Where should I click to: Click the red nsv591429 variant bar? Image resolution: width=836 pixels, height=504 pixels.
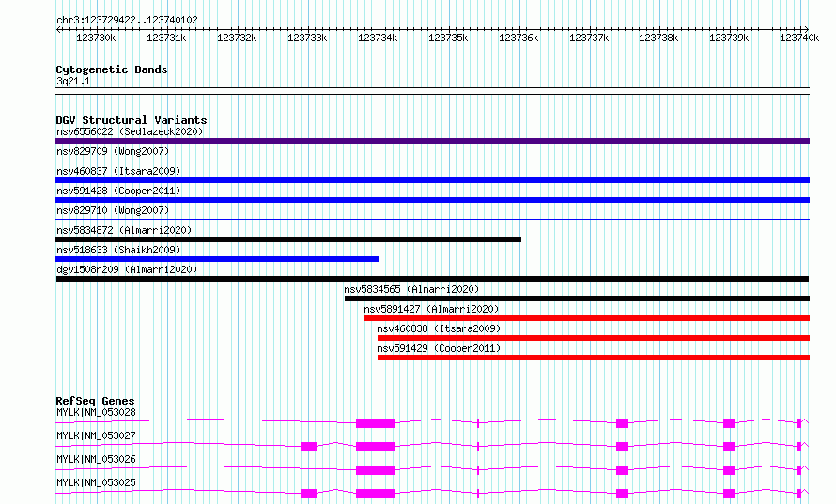pos(594,358)
